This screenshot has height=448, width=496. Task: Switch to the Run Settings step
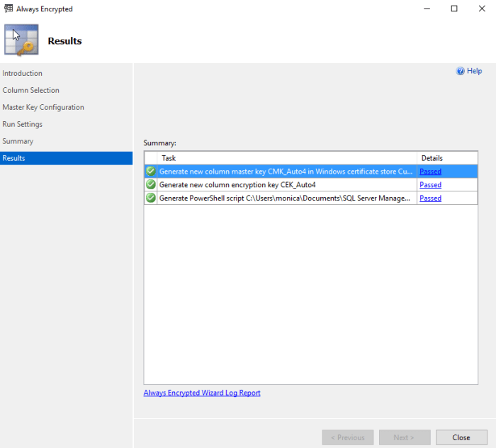22,124
